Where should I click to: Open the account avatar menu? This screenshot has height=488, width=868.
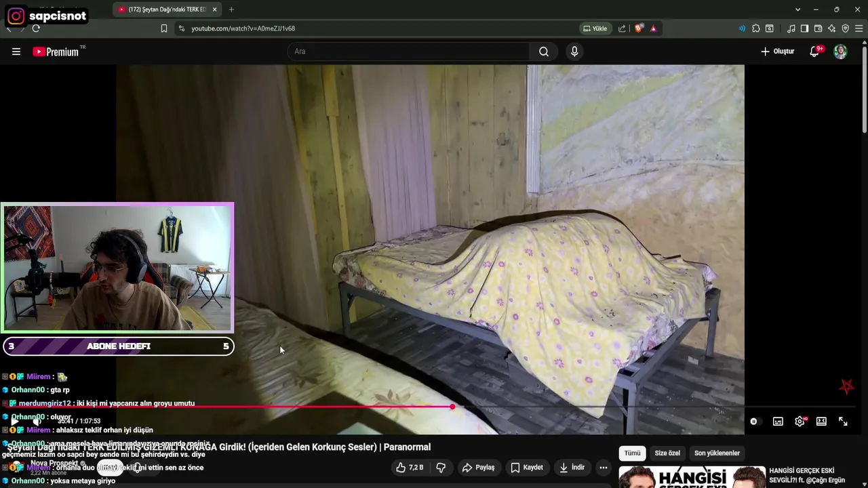(x=840, y=52)
